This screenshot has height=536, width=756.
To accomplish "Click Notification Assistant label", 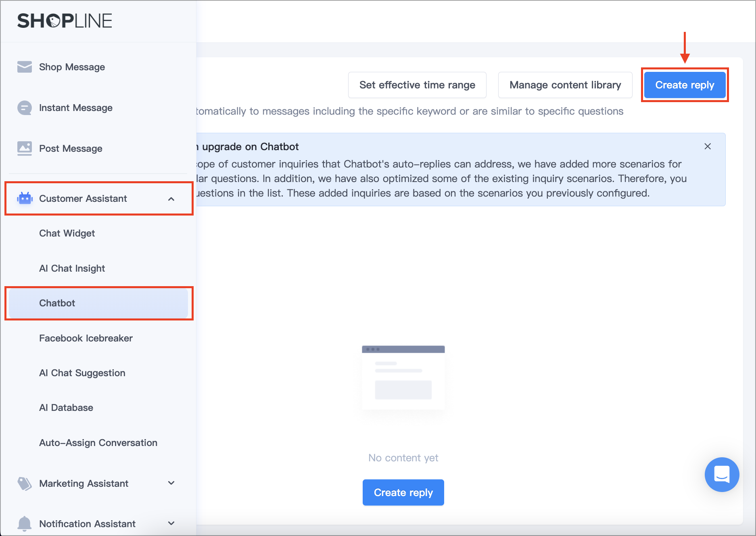I will click(87, 524).
